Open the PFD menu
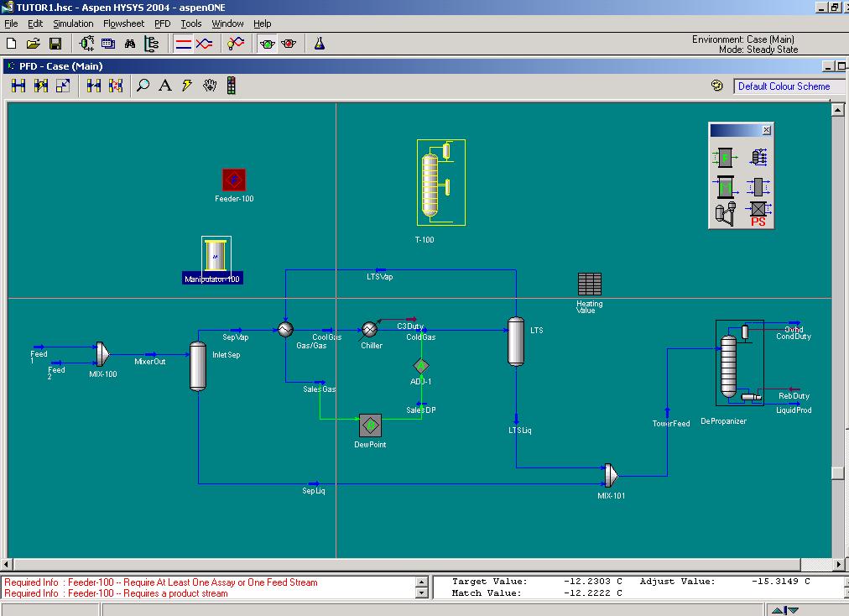This screenshot has width=849, height=616. click(x=163, y=23)
